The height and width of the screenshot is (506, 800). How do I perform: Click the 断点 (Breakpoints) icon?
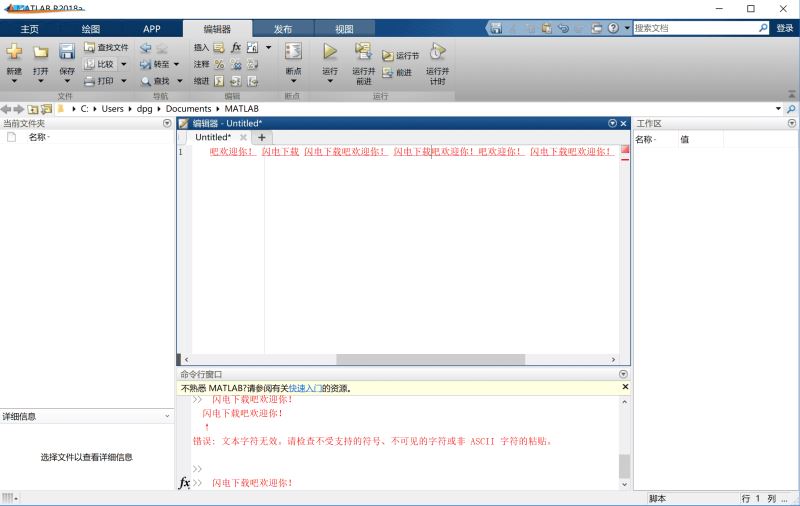pyautogui.click(x=293, y=51)
